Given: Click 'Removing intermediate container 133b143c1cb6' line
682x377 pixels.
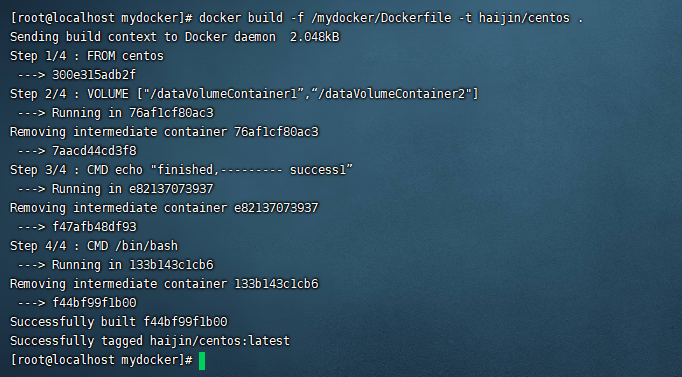Looking at the screenshot, I should [164, 284].
